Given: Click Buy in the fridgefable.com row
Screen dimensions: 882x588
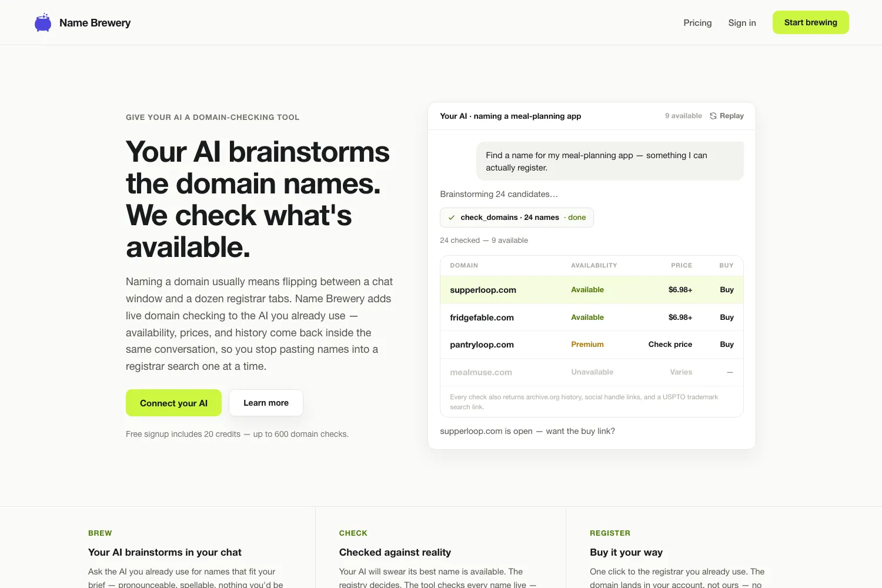Looking at the screenshot, I should click(x=727, y=317).
